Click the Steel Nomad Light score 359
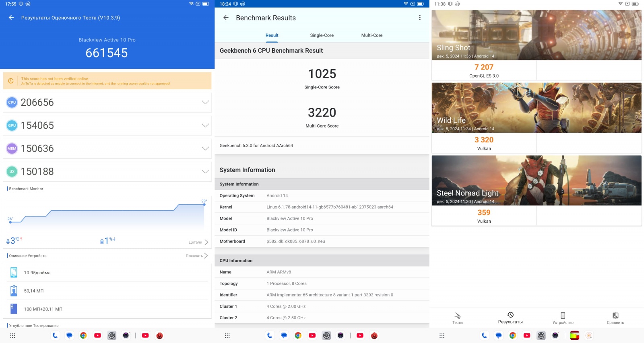 point(484,213)
